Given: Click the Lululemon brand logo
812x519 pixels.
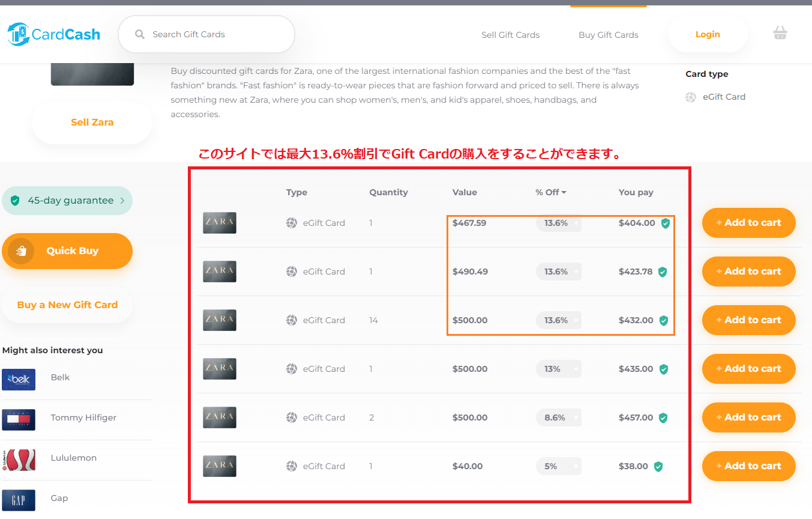Looking at the screenshot, I should tap(19, 460).
